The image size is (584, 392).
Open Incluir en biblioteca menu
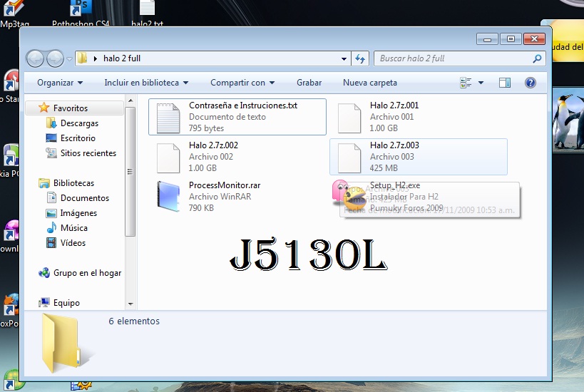(x=146, y=83)
